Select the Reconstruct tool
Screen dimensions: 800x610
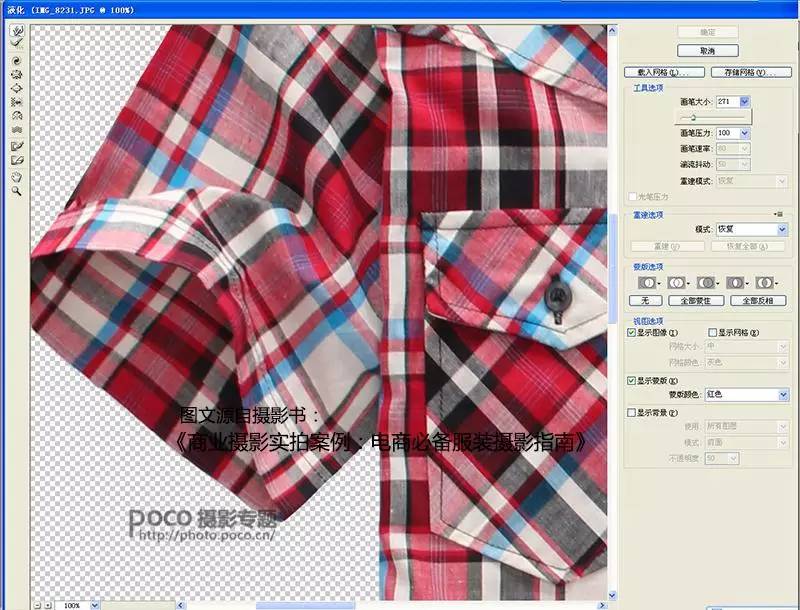coord(14,42)
